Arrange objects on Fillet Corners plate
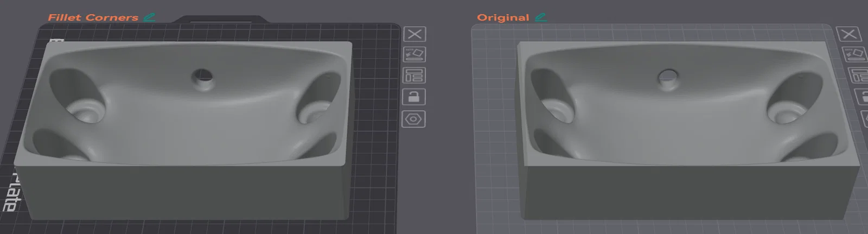The image size is (868, 234). pyautogui.click(x=414, y=75)
